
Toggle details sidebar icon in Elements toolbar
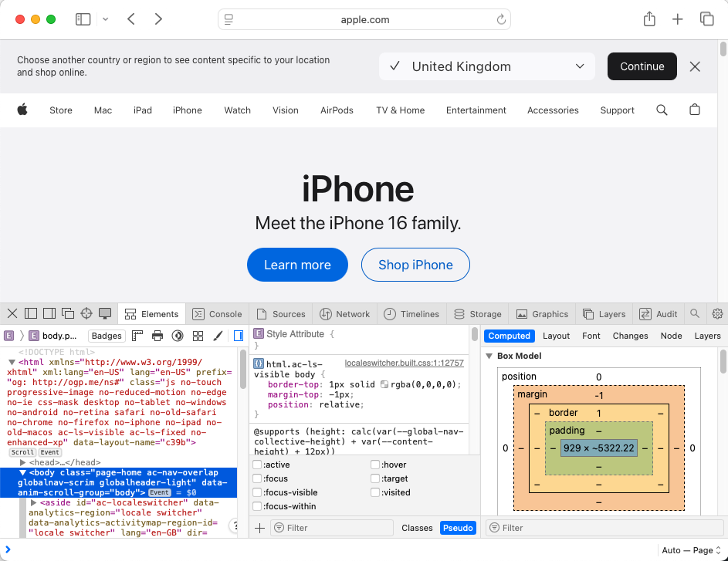pos(239,336)
